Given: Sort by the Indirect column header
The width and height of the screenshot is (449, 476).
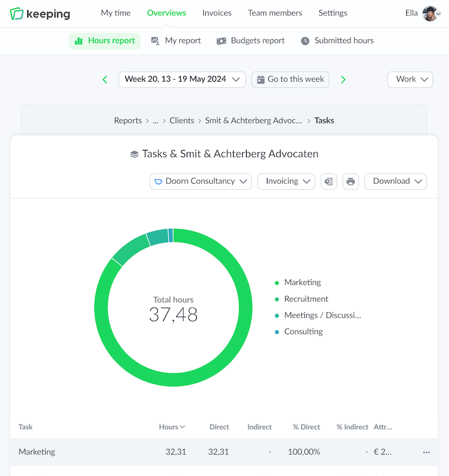Looking at the screenshot, I should click(x=259, y=427).
